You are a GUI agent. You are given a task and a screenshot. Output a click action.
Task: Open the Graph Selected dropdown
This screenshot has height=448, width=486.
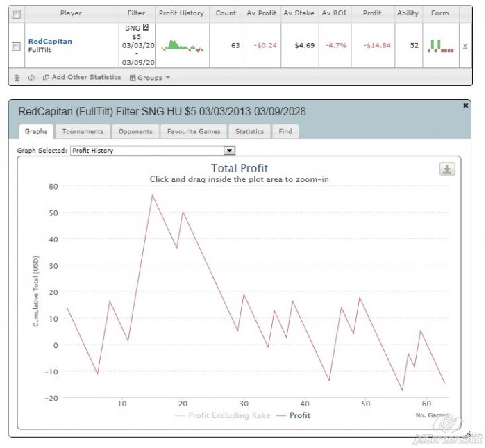tap(153, 151)
